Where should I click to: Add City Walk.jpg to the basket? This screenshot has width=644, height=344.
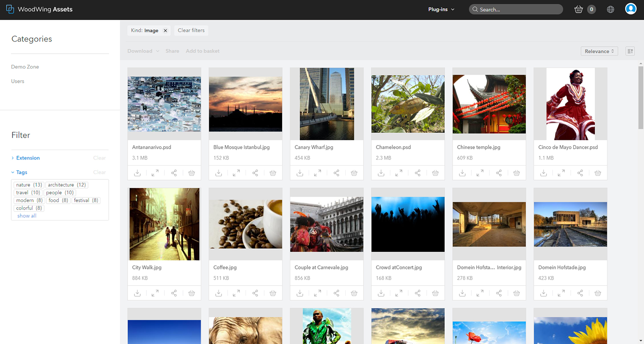click(x=191, y=293)
